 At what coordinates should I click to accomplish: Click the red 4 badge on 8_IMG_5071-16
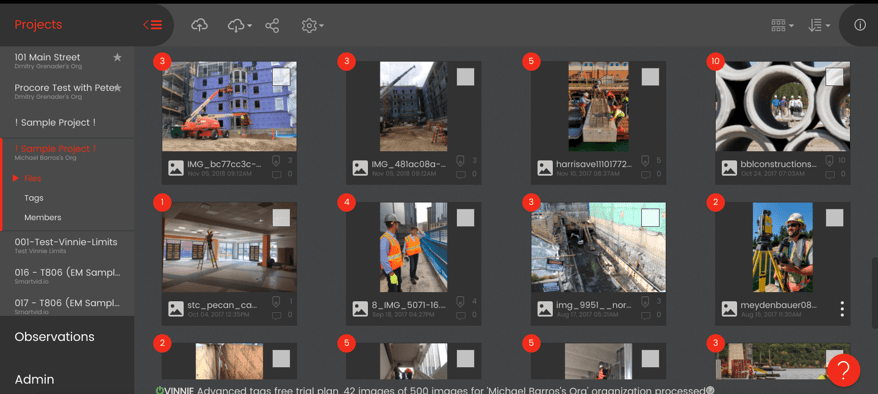(347, 203)
